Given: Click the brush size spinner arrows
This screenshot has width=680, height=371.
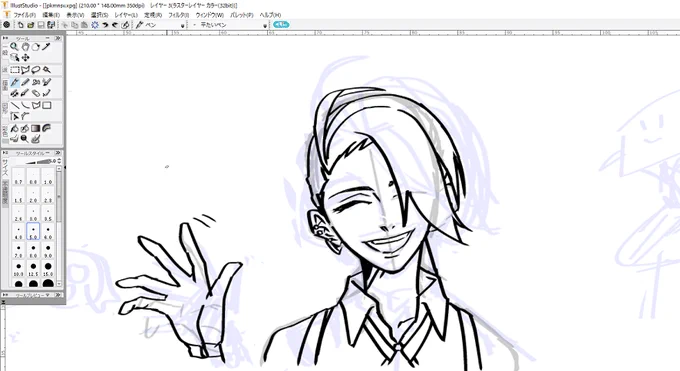Looking at the screenshot, I should click(59, 161).
